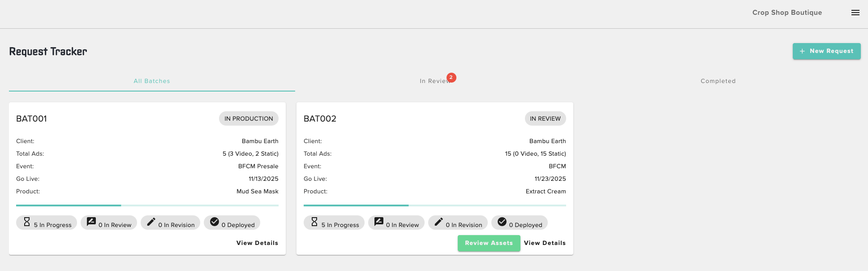Viewport: 868px width, 271px height.
Task: Select the All Batches tab
Action: (x=151, y=81)
